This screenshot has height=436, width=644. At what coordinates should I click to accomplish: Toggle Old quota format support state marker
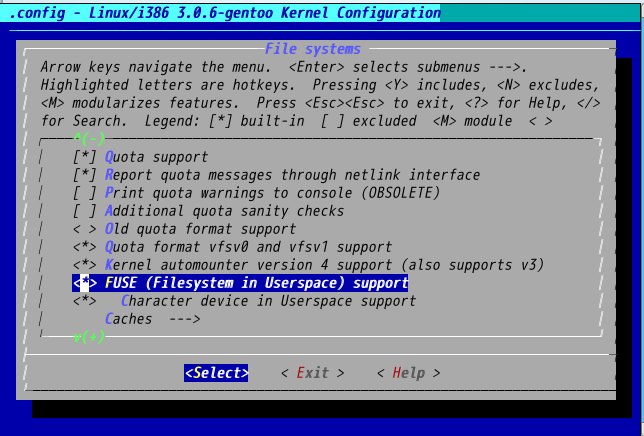click(x=85, y=229)
